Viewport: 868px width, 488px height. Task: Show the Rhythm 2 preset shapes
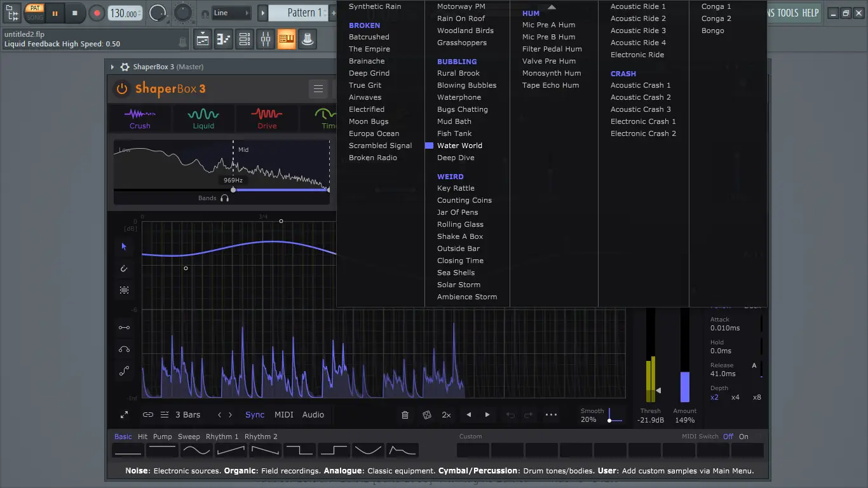click(x=261, y=437)
